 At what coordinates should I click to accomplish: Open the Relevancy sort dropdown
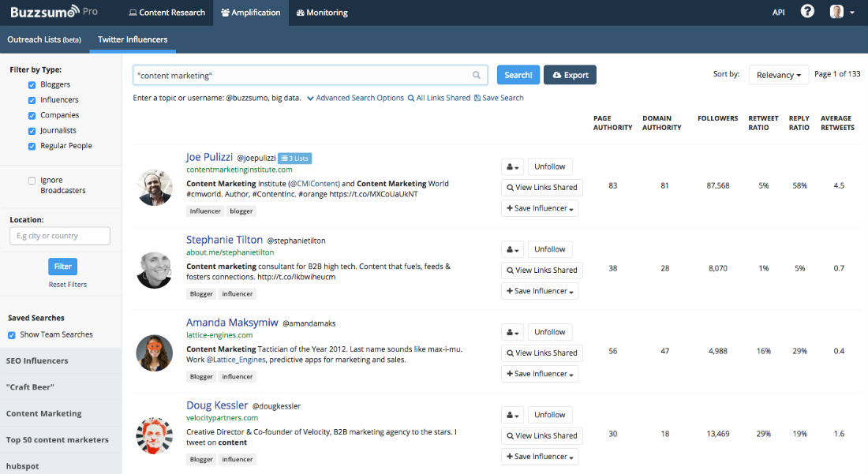click(x=779, y=75)
